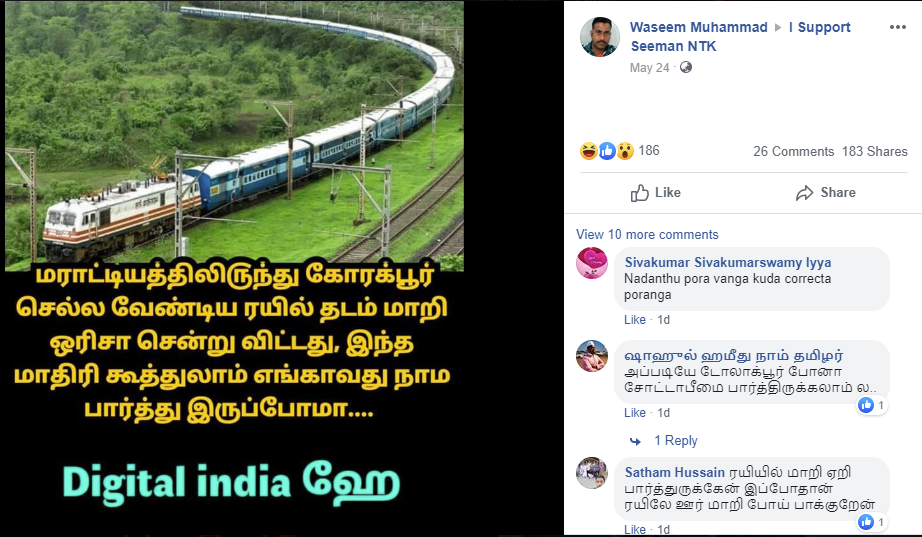Click the thumbs-up Like button
Viewport: 922px width, 537px height.
pyautogui.click(x=656, y=193)
